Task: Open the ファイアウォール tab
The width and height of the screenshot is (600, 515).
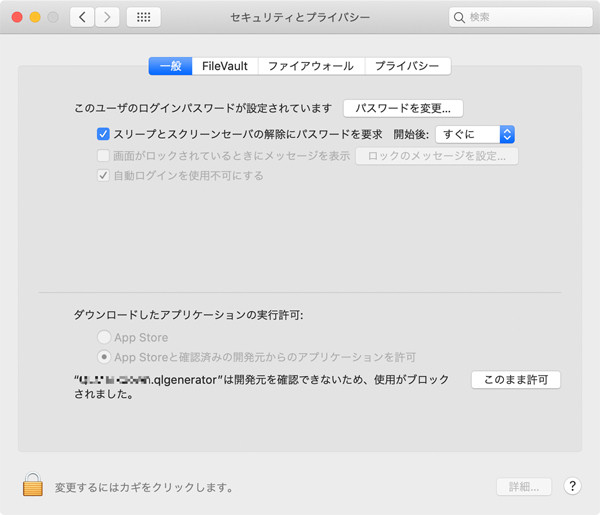Action: coord(311,66)
